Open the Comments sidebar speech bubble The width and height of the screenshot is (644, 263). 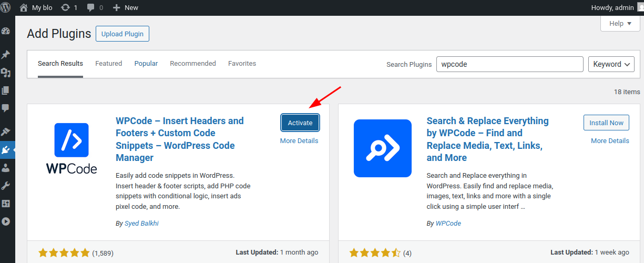6,108
